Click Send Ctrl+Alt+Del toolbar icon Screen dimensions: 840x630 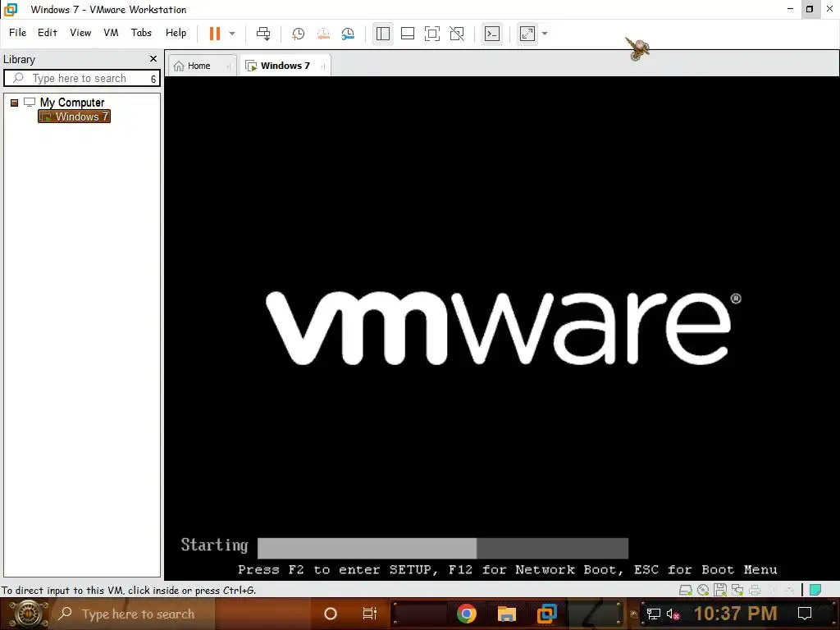[263, 33]
